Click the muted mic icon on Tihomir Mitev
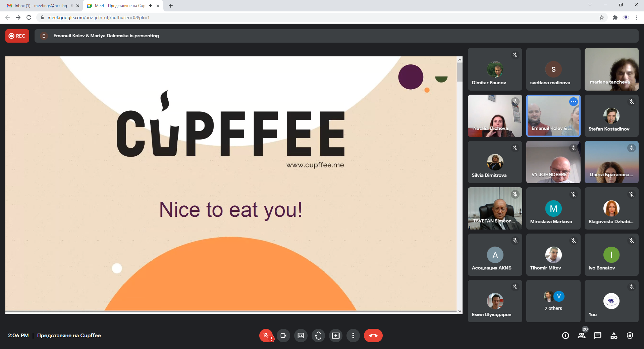This screenshot has width=644, height=349. click(x=574, y=241)
